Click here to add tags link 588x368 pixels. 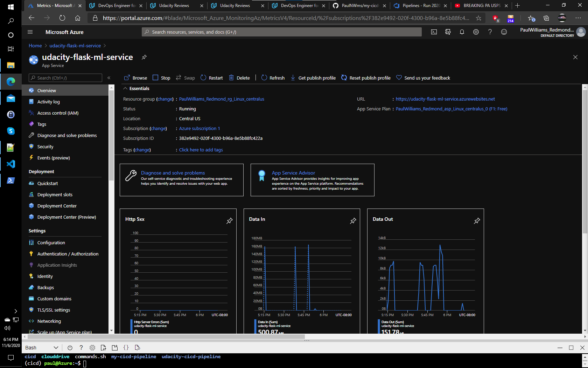click(201, 150)
